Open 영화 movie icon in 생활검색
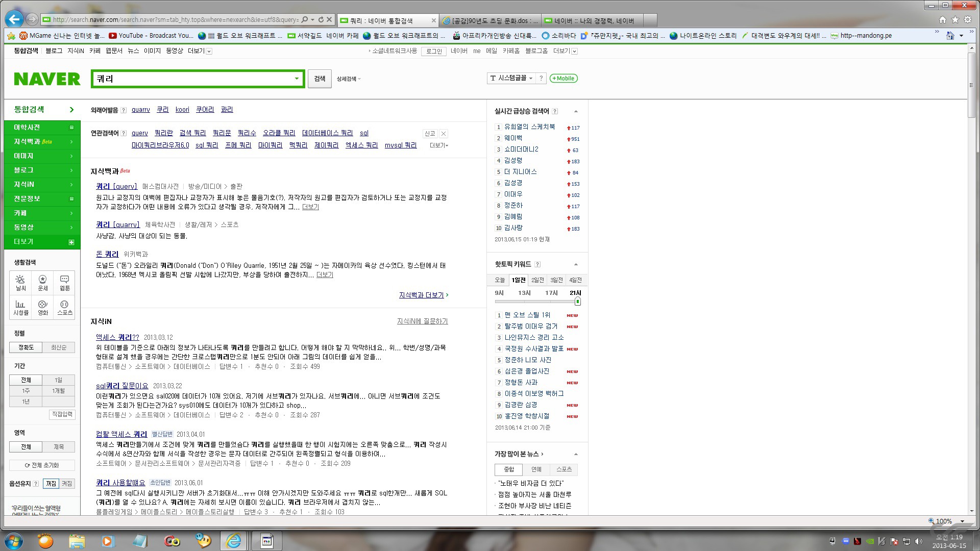The height and width of the screenshot is (551, 980). click(43, 307)
